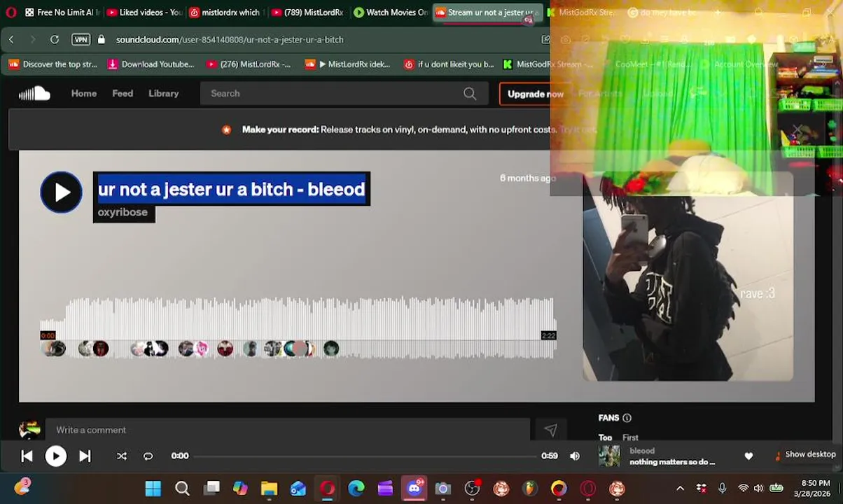Screen dimensions: 843x504
Task: Click the track title ur not a jester
Action: (x=231, y=190)
